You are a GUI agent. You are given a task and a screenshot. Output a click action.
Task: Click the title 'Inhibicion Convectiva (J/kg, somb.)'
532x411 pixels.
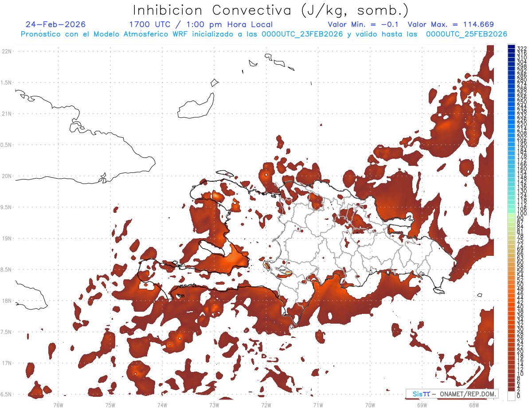(x=271, y=11)
